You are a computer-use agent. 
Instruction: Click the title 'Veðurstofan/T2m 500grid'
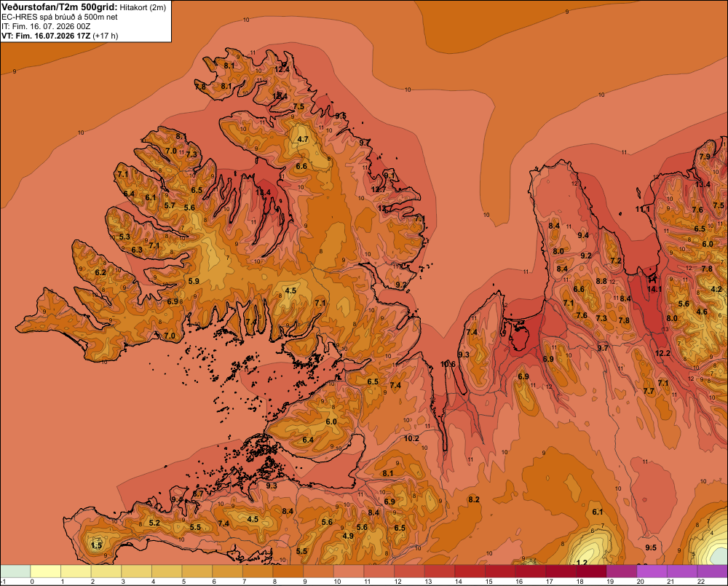(x=60, y=7)
